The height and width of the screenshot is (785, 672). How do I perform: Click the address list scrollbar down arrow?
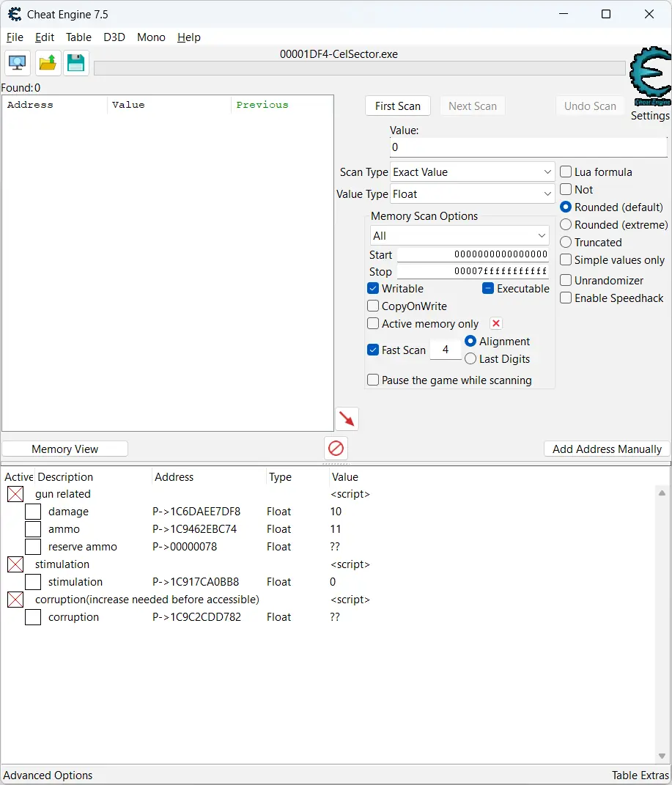pos(662,756)
